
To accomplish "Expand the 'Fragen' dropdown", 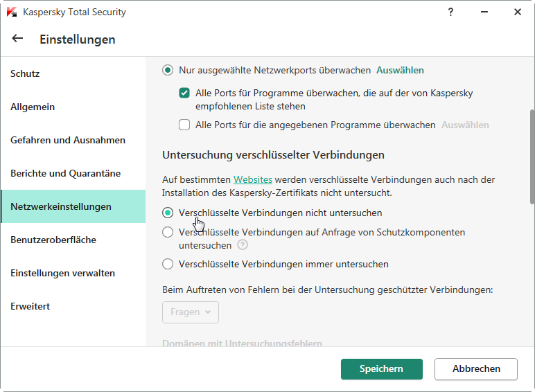I will (x=191, y=312).
